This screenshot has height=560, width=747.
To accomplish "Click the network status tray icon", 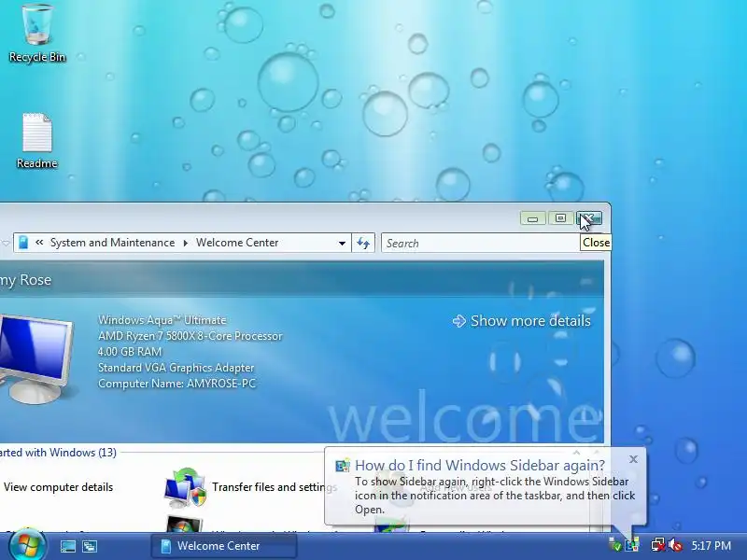I will (658, 544).
